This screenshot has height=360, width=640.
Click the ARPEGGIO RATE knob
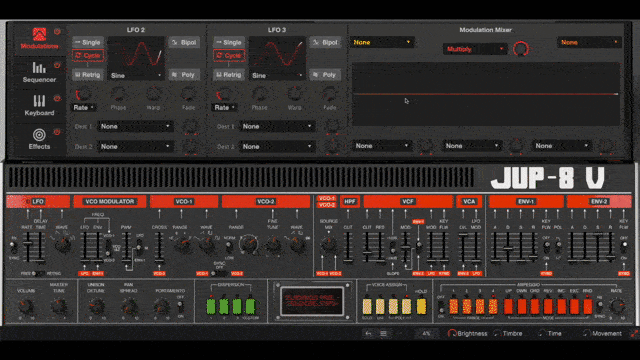pos(617,306)
